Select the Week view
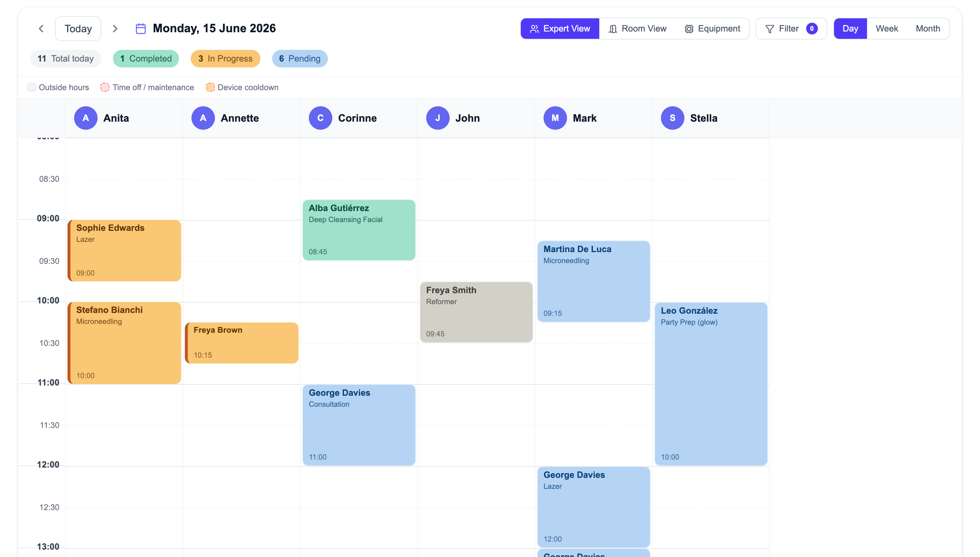 coord(886,29)
